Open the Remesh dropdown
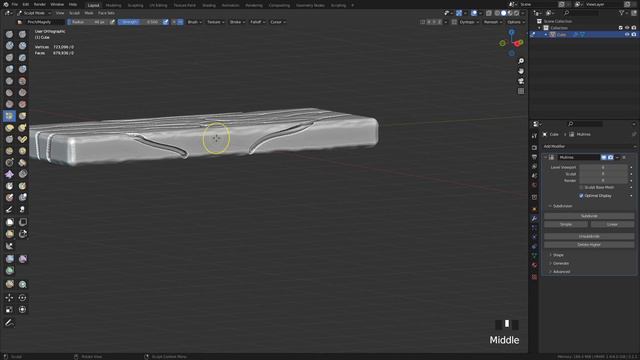Screen dimensions: 640x360 (493, 22)
